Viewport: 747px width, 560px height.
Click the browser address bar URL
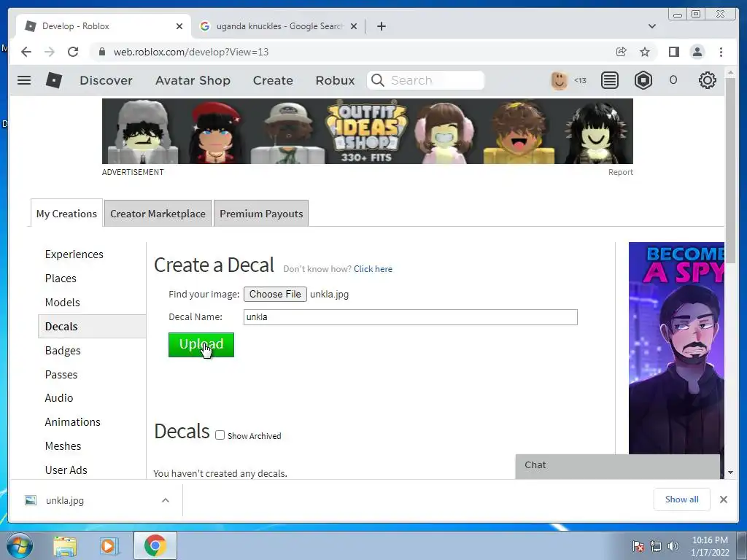[x=190, y=52]
